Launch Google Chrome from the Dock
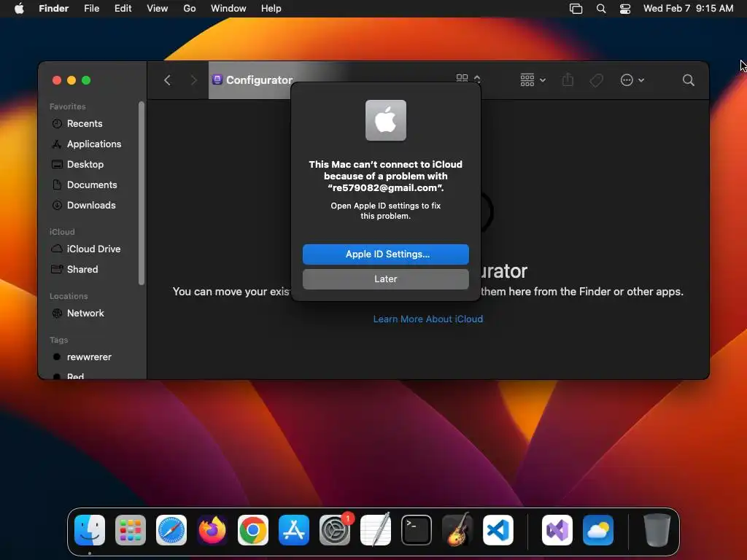 point(253,530)
